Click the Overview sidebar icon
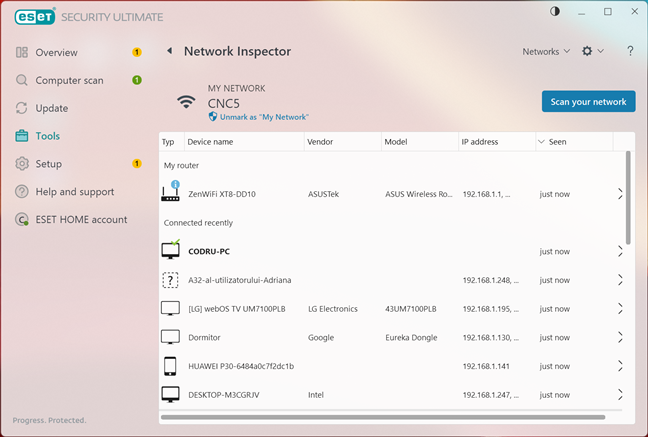This screenshot has height=437, width=648. click(x=21, y=53)
